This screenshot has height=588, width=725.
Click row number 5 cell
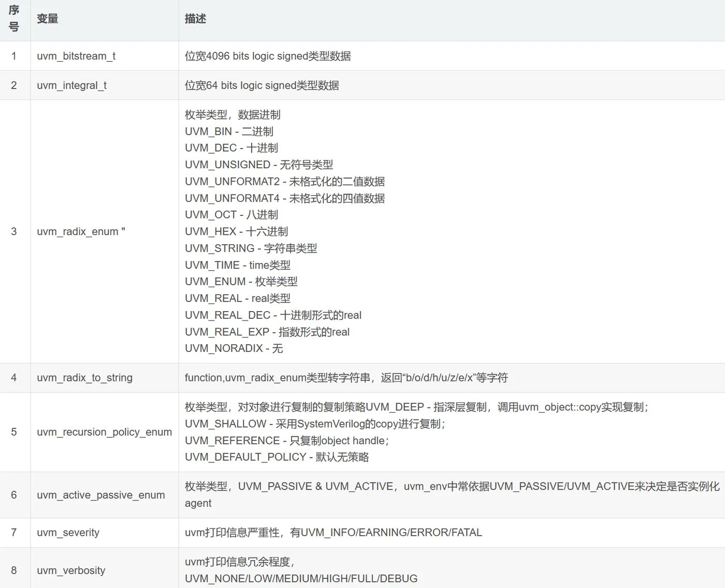pos(15,432)
